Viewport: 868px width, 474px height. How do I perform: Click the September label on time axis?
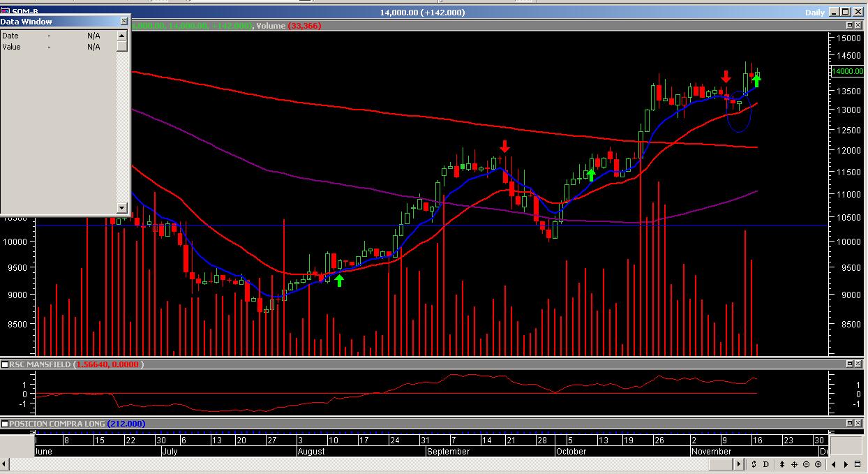(x=448, y=452)
